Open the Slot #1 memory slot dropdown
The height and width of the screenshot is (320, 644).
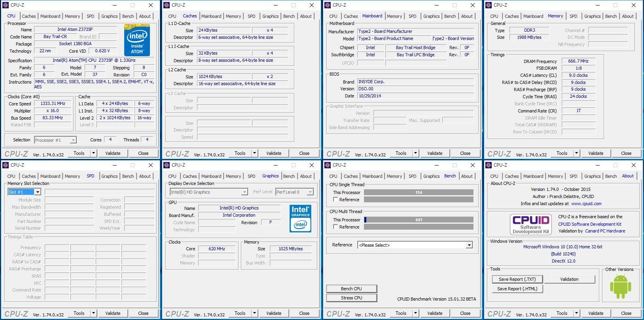pos(25,192)
